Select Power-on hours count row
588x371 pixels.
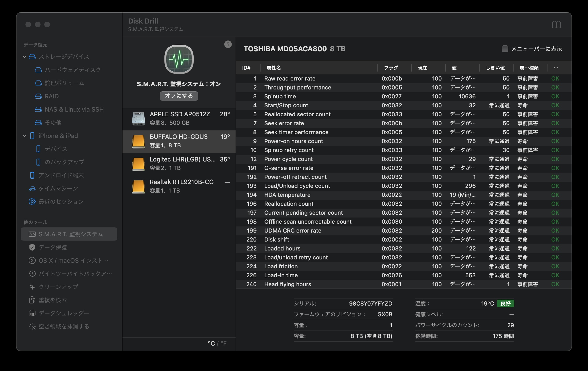(x=404, y=141)
